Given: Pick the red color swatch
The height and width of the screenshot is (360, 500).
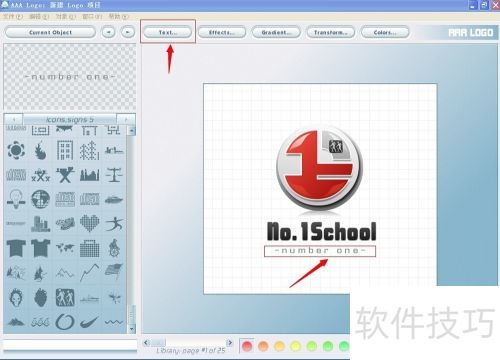Looking at the screenshot, I should (x=247, y=347).
